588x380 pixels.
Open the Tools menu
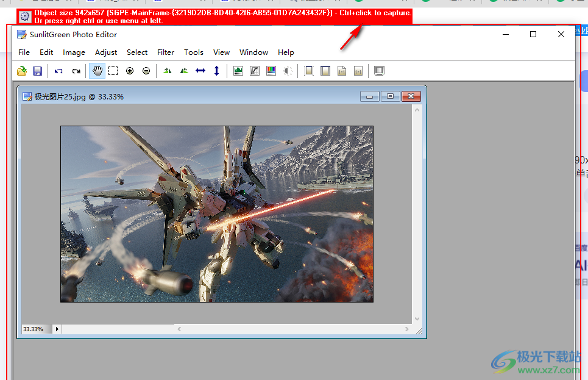(194, 52)
